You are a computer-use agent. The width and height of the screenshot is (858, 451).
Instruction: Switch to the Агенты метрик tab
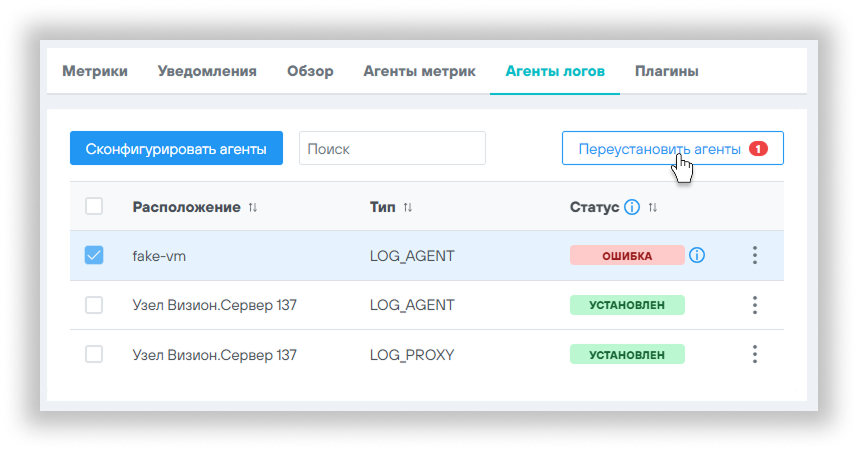tap(419, 71)
